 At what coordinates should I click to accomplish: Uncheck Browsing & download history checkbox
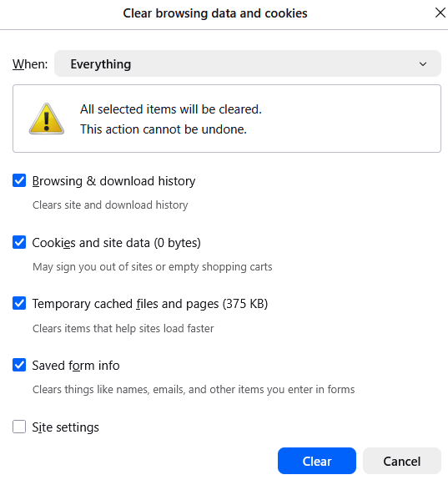(x=19, y=180)
